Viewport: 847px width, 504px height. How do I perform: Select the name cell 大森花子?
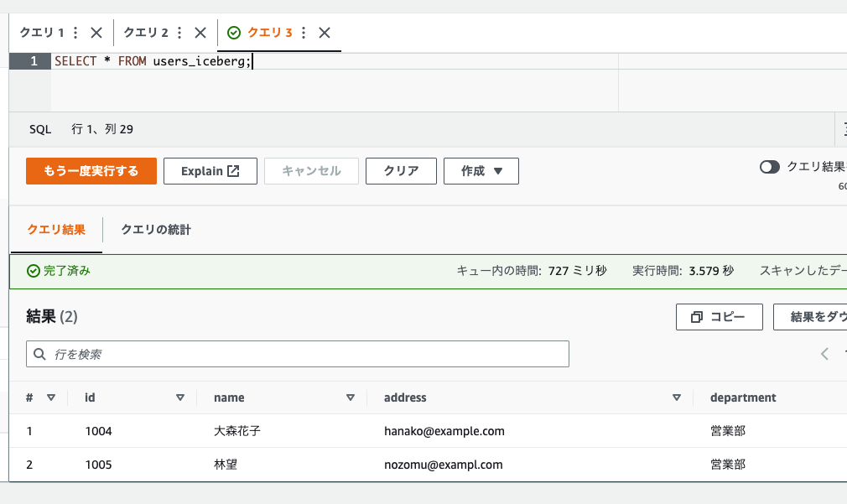coord(237,431)
